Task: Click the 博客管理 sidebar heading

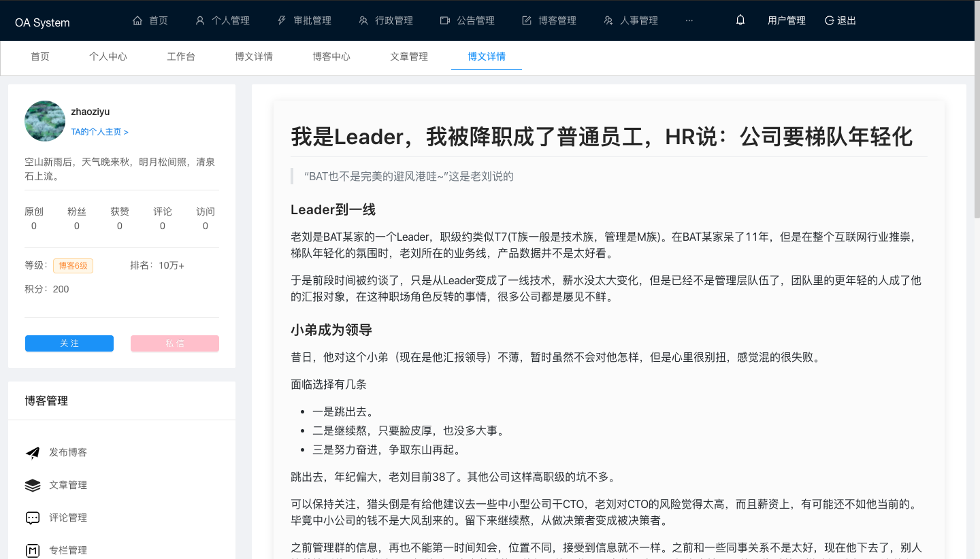Action: (46, 401)
